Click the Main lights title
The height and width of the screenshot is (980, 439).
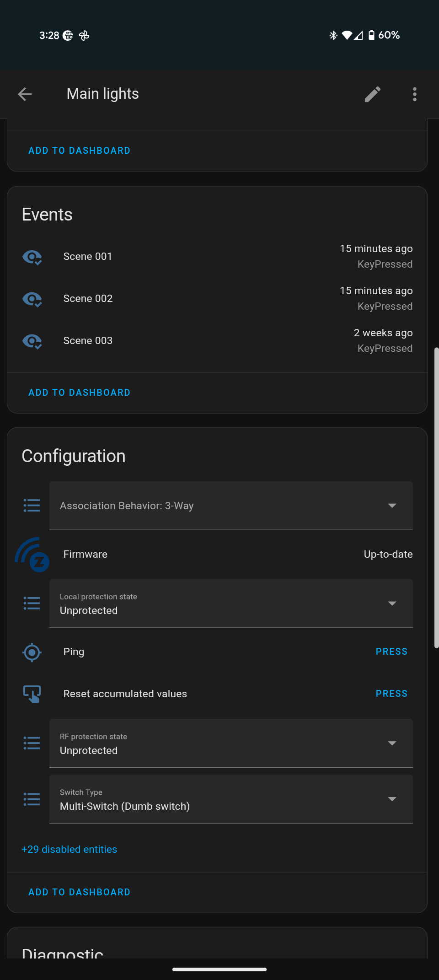coord(103,94)
